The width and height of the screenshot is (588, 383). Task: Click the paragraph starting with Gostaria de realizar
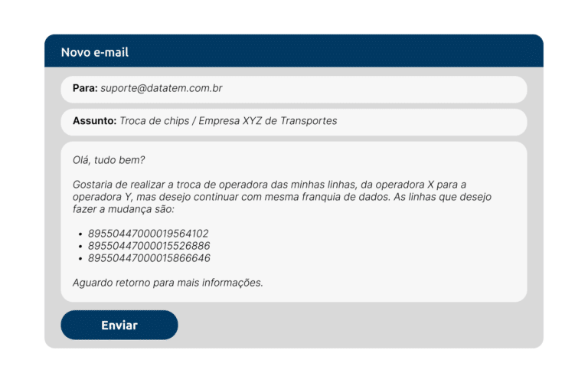point(282,197)
